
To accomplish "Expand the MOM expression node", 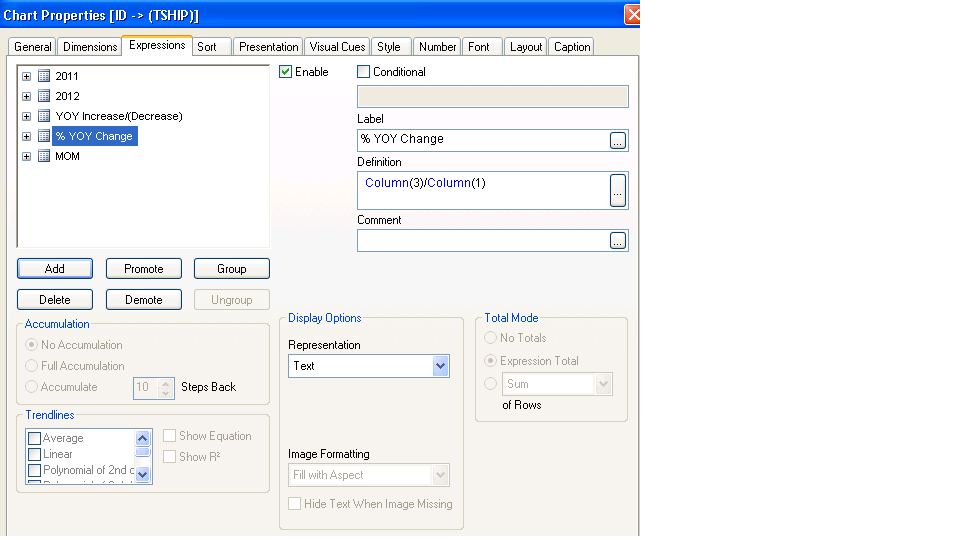I will (26, 157).
